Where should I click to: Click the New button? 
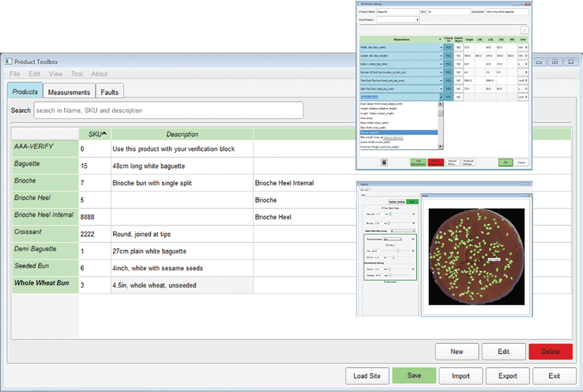click(457, 351)
